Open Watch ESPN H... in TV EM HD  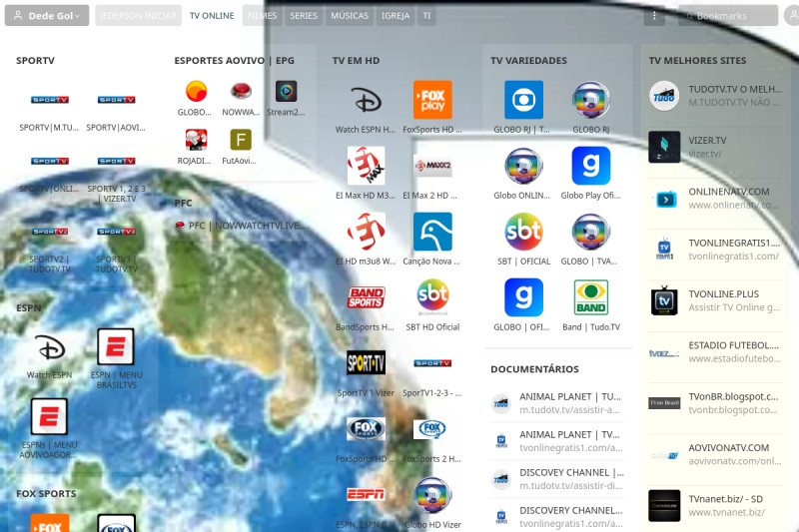tap(366, 100)
